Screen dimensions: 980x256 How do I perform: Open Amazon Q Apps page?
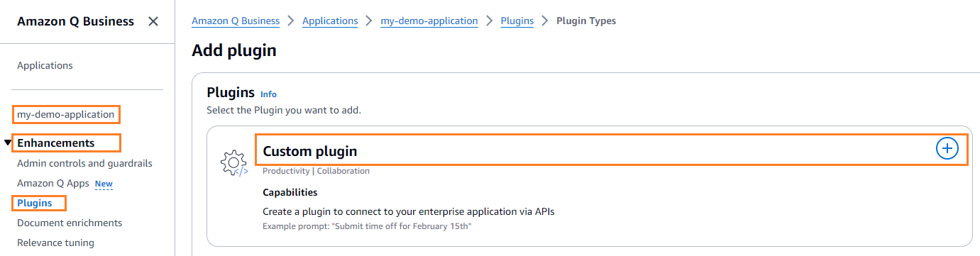53,183
